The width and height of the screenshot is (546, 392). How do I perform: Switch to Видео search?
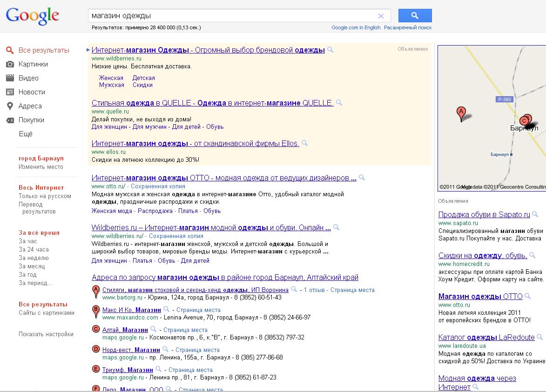tap(28, 78)
